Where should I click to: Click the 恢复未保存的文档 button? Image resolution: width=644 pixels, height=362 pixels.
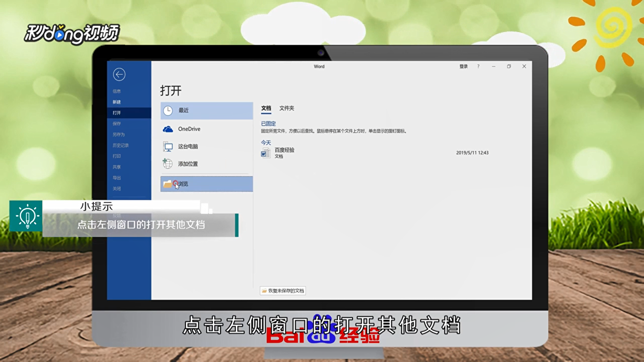(x=283, y=291)
